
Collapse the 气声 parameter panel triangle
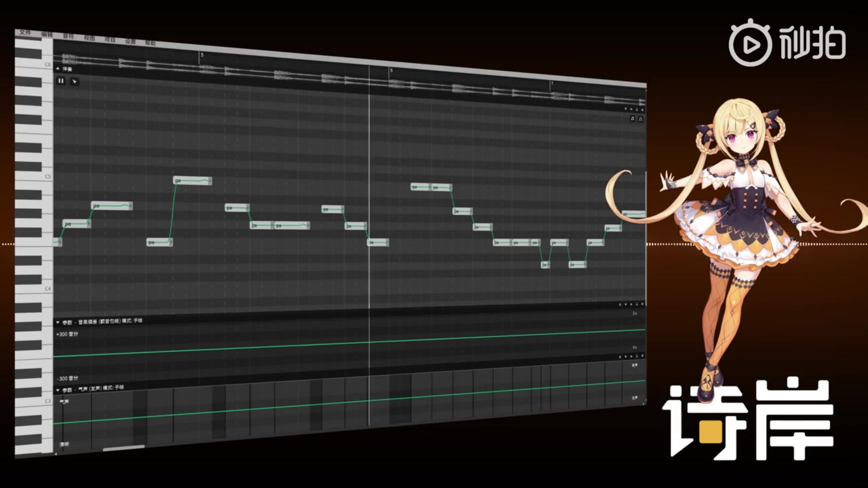(x=58, y=390)
